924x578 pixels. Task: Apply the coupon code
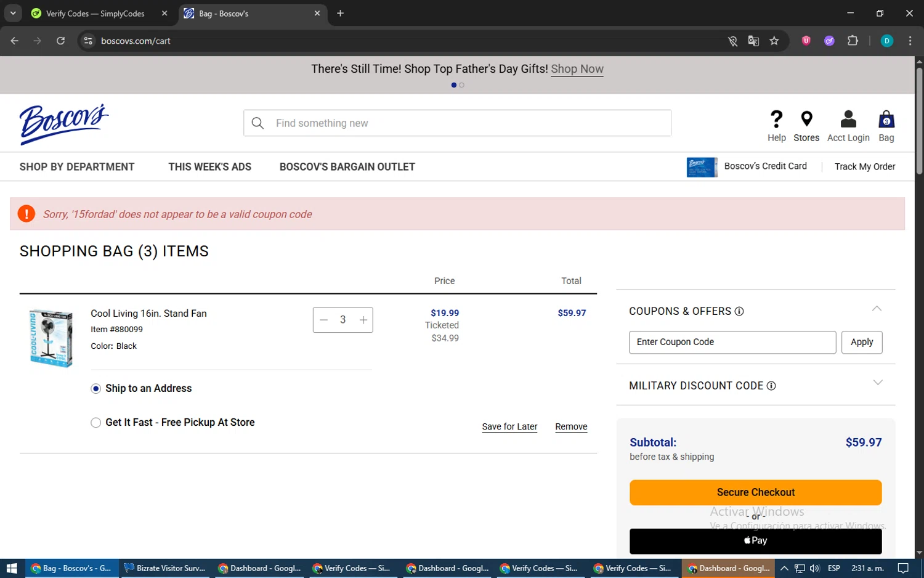(862, 342)
